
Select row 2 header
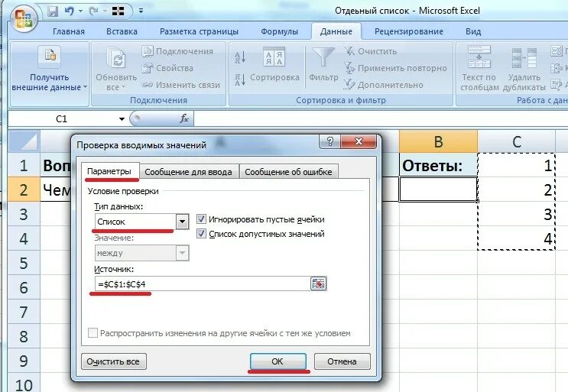[24, 190]
